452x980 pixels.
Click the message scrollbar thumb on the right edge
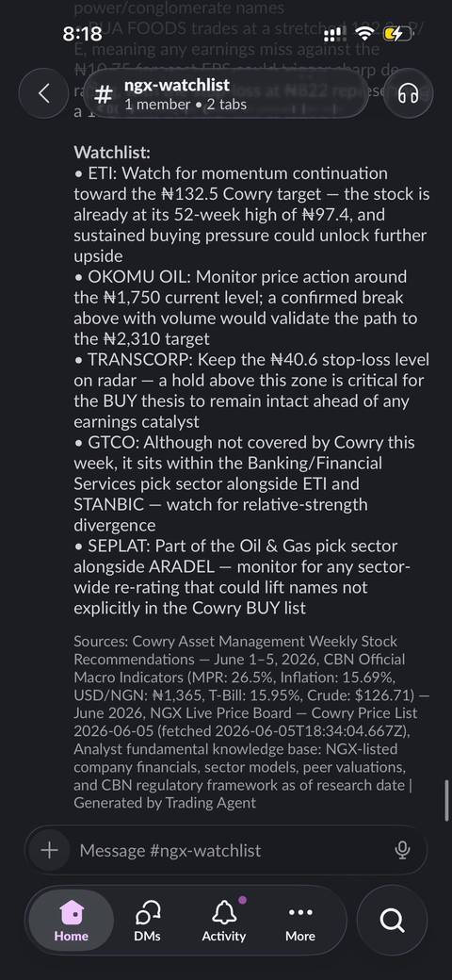447,800
